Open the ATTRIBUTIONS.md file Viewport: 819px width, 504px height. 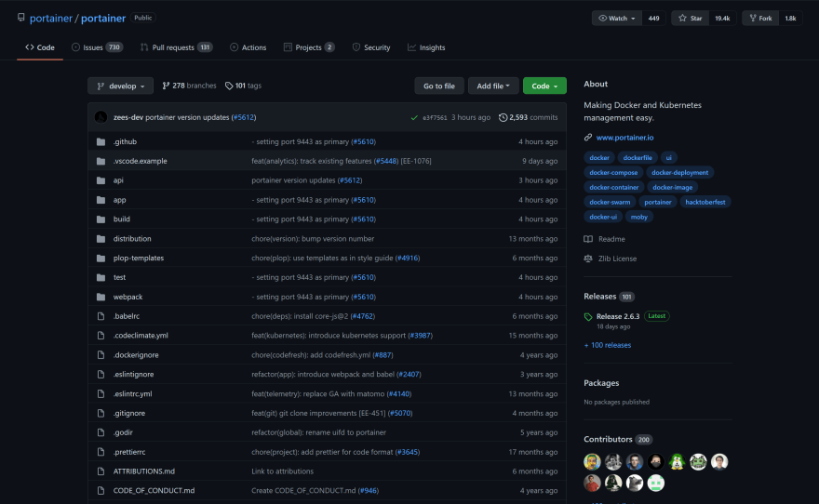coord(144,471)
